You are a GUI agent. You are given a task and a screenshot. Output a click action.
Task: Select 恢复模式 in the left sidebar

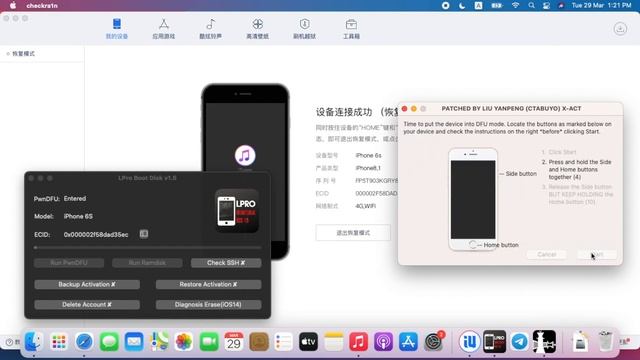(23, 53)
